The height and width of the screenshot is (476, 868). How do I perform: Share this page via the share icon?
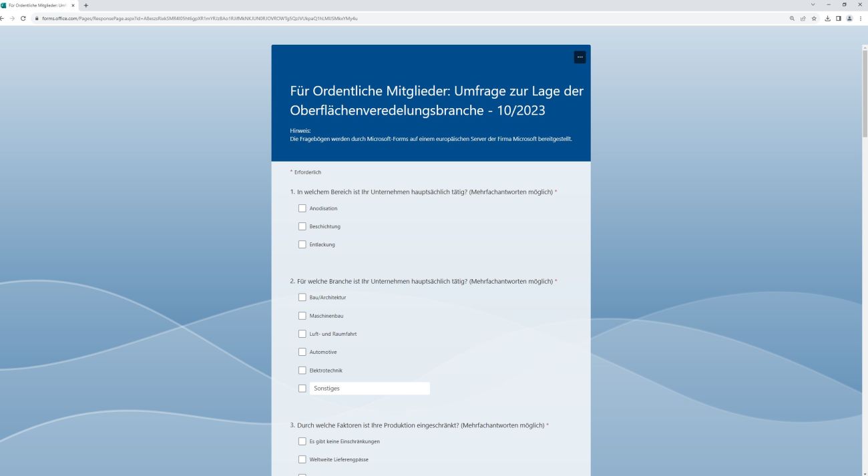pos(803,18)
